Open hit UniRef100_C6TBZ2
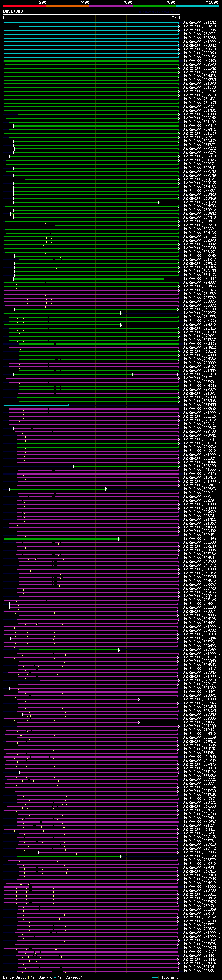 pyautogui.click(x=199, y=145)
